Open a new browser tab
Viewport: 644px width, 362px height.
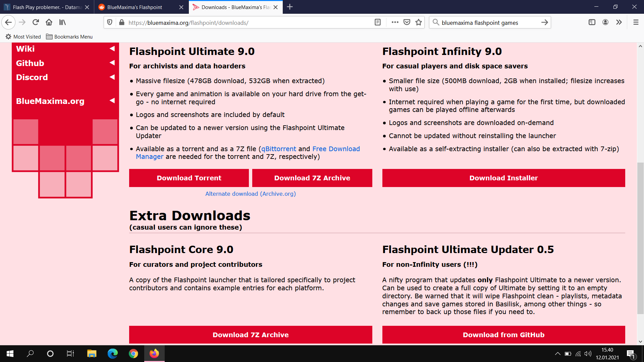290,7
